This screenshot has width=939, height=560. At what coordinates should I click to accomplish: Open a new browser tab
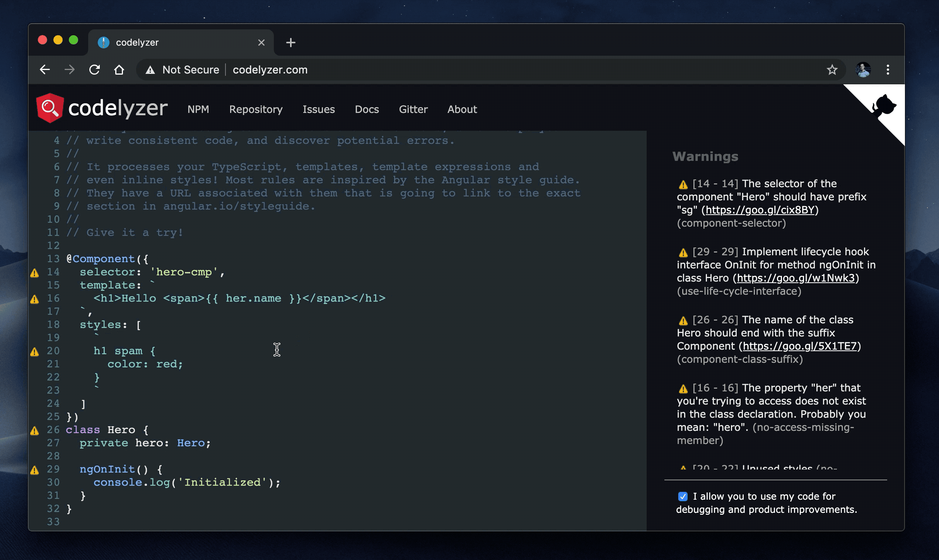point(291,43)
